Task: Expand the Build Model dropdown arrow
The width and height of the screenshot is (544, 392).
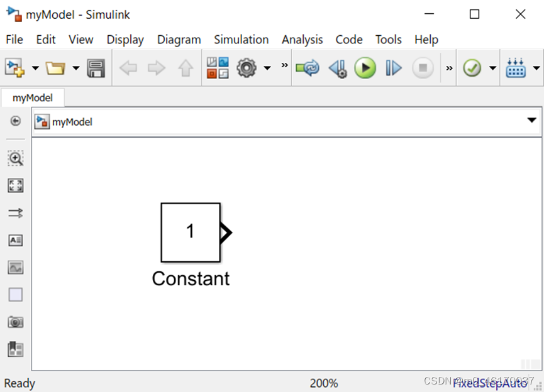Action: coord(536,68)
